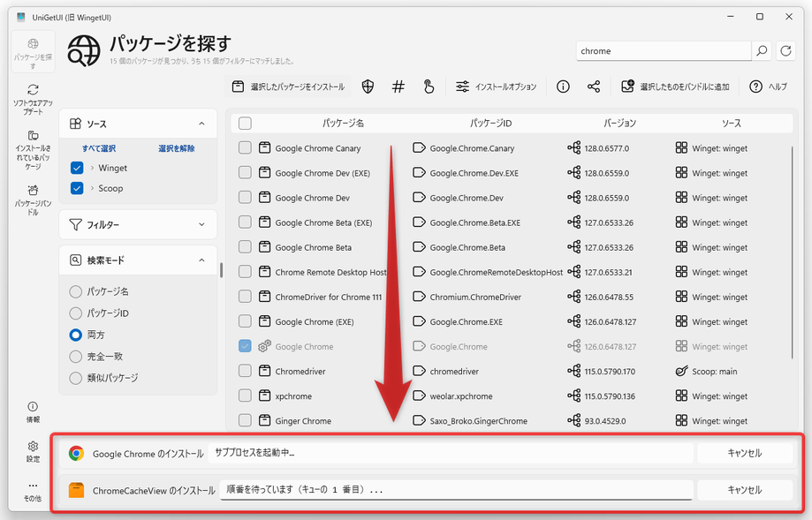Viewport: 812px width, 520px height.
Task: Select the 類似パッケージ radio option
Action: coord(76,378)
